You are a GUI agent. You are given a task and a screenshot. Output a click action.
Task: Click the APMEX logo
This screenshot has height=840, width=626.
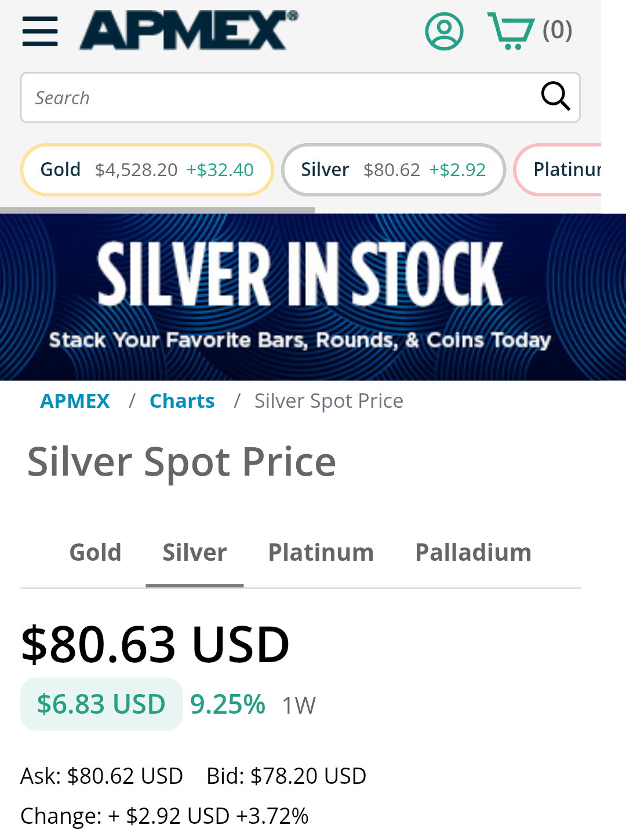[188, 30]
